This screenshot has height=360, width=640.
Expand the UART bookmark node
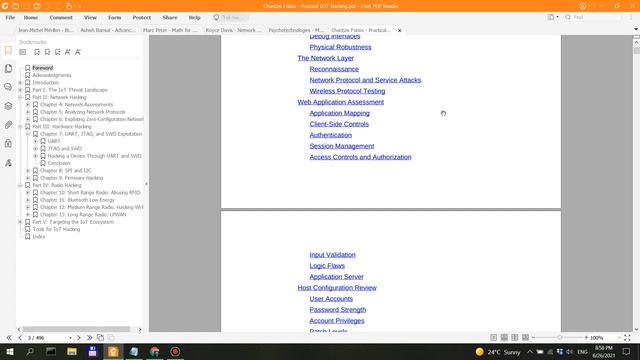click(x=36, y=141)
